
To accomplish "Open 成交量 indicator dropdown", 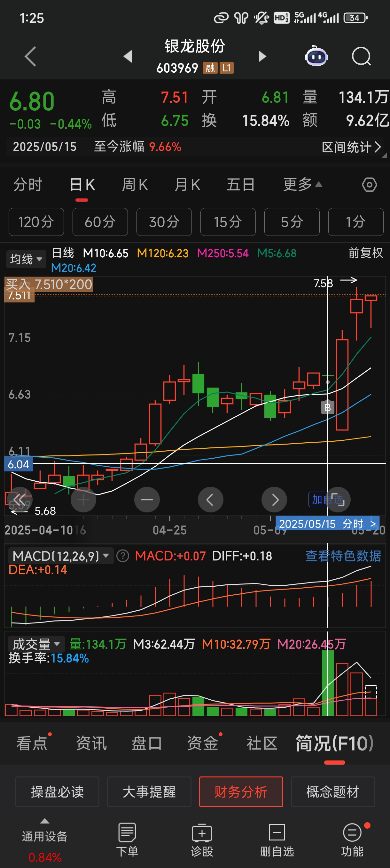I will tap(36, 644).
